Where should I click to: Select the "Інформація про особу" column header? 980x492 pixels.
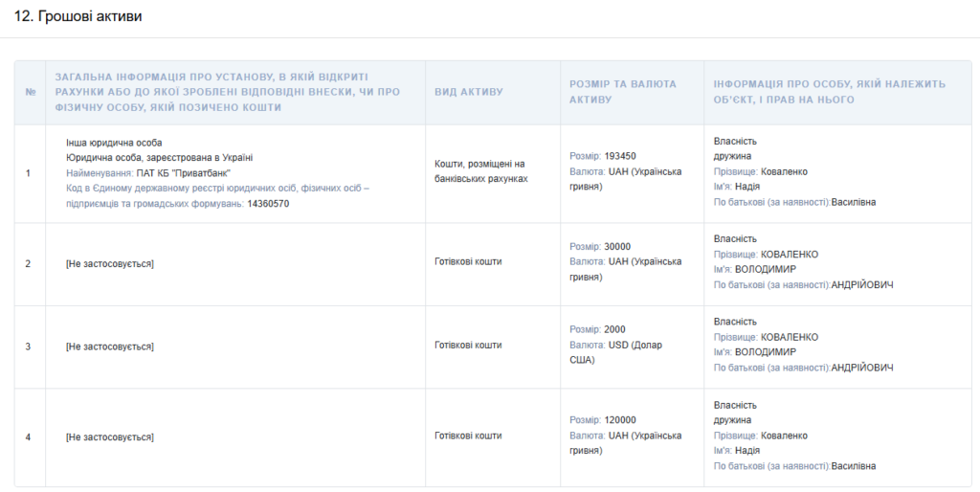coord(829,92)
